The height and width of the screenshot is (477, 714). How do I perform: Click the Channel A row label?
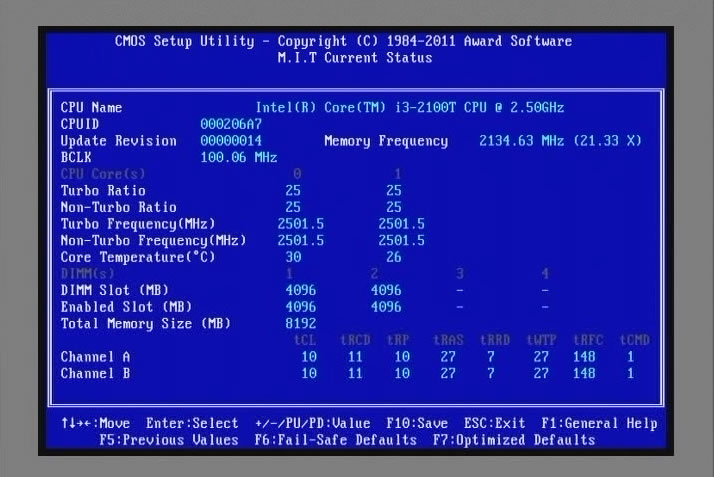[x=95, y=357]
